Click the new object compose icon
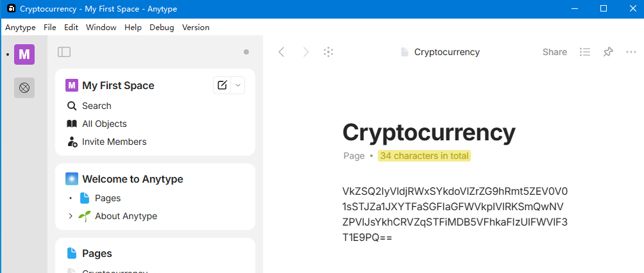Image resolution: width=644 pixels, height=273 pixels. click(x=222, y=85)
